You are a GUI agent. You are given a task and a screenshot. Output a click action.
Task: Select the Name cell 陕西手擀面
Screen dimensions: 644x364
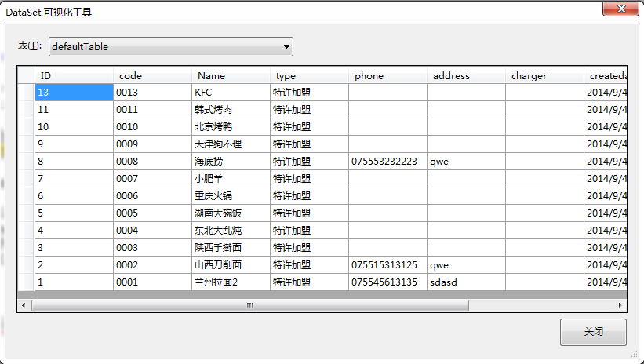coord(231,248)
